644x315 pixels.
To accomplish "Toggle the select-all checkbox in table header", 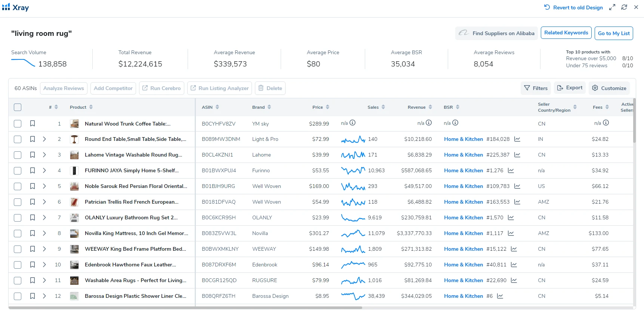I will (18, 107).
